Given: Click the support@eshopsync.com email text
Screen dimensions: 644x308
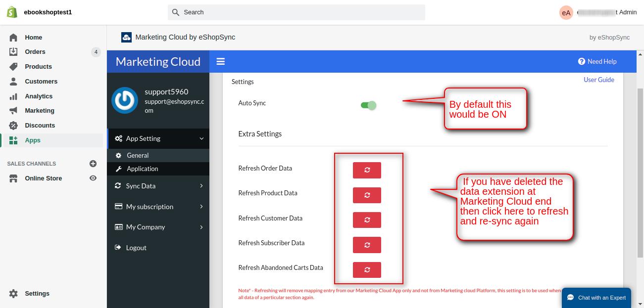Looking at the screenshot, I should [174, 106].
